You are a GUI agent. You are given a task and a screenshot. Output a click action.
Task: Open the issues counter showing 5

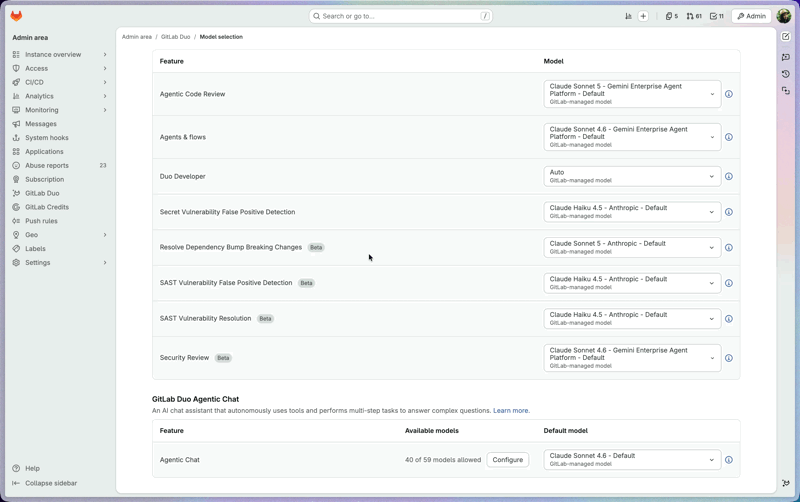tap(671, 16)
